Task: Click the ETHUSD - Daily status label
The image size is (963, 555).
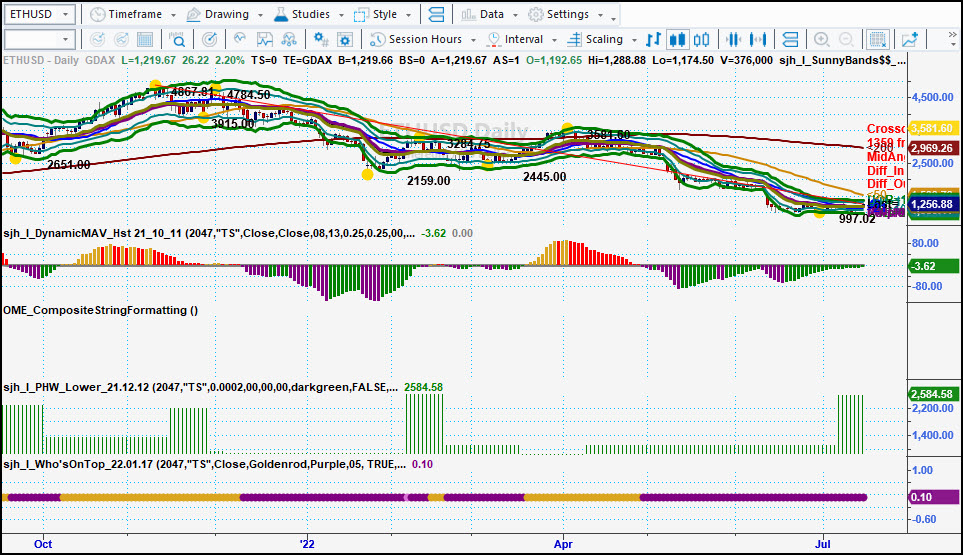Action: click(41, 60)
